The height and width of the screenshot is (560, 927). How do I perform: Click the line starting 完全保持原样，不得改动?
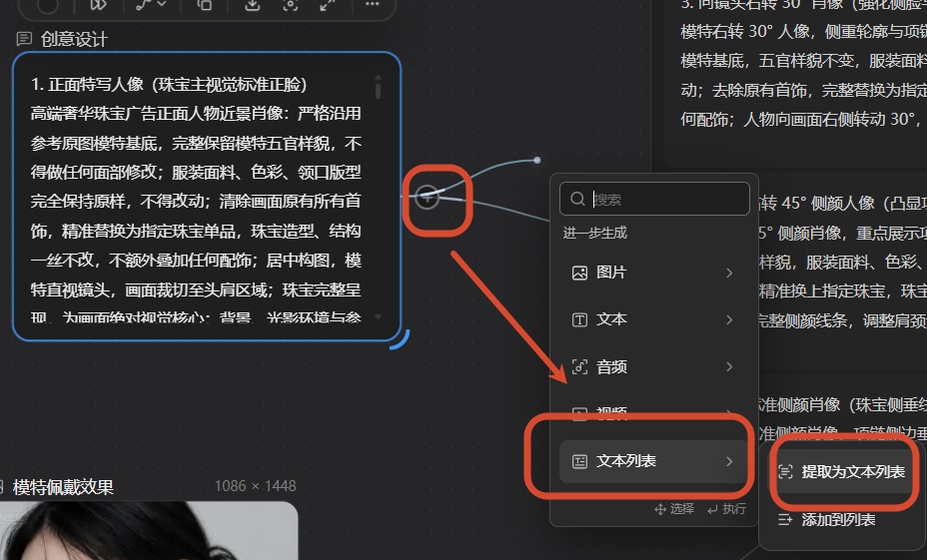196,202
